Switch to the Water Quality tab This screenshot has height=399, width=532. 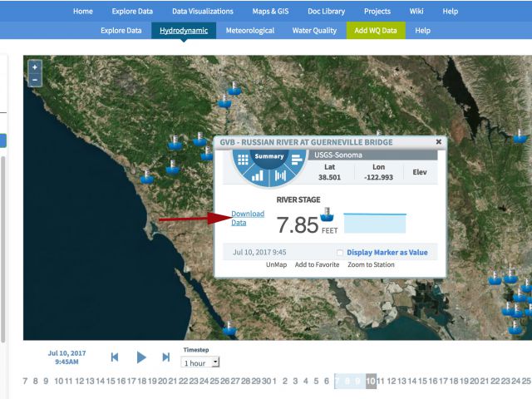(x=314, y=31)
